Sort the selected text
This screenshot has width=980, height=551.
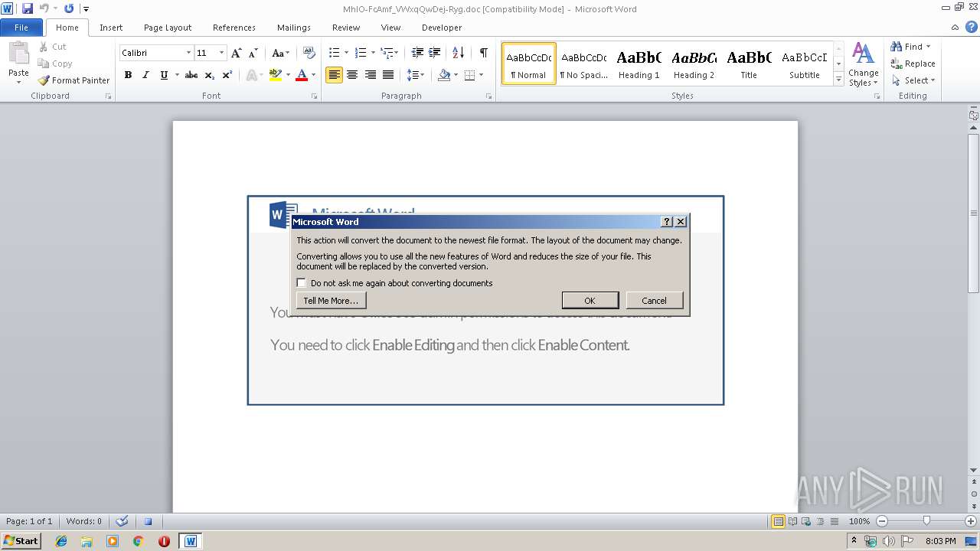[458, 53]
